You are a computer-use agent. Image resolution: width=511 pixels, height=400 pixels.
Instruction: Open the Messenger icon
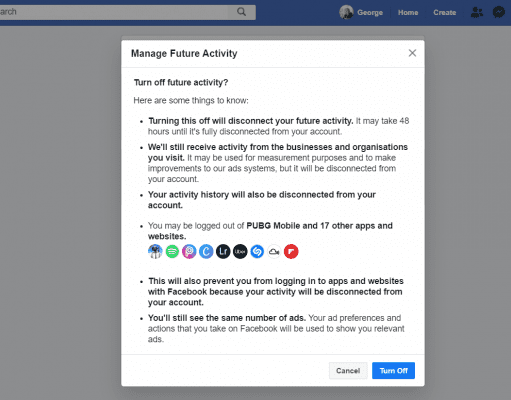click(x=499, y=12)
